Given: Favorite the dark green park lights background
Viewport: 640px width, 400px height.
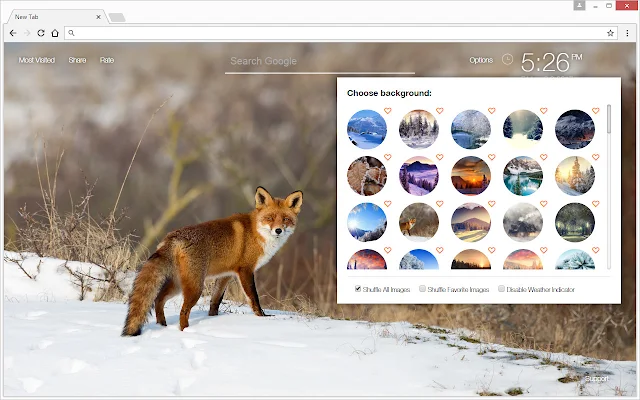Looking at the screenshot, I should coord(596,203).
